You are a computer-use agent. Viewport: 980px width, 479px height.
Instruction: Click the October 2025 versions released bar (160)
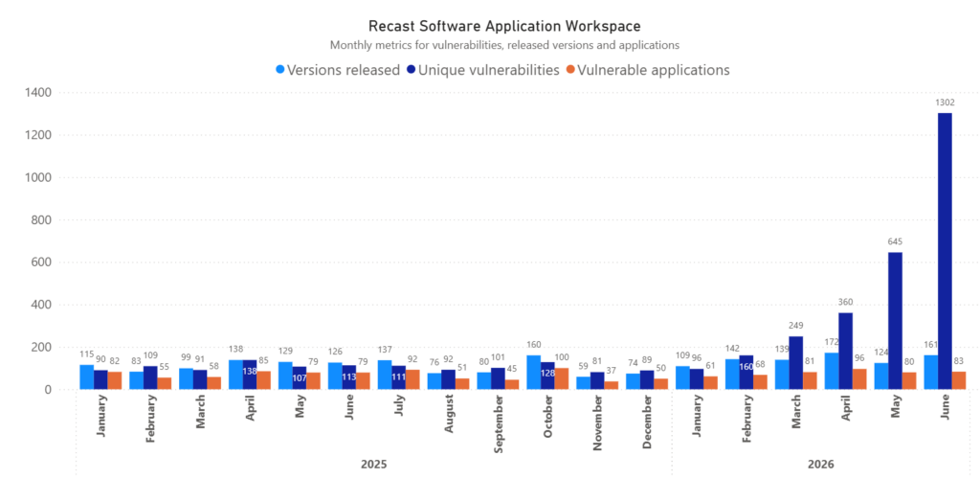[534, 372]
